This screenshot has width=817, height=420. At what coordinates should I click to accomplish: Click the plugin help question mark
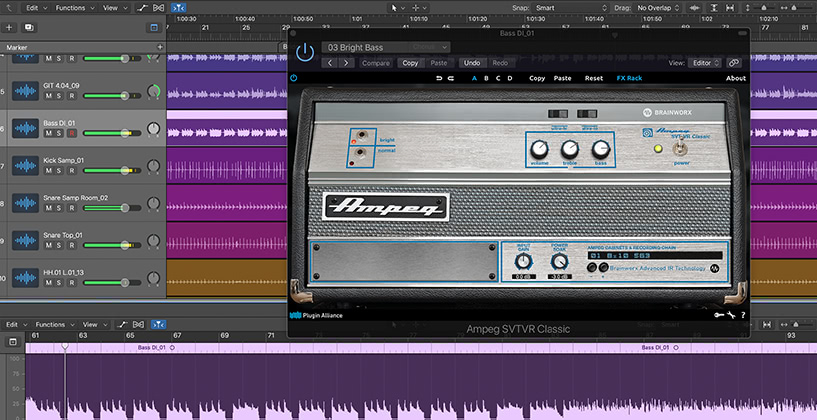[742, 315]
